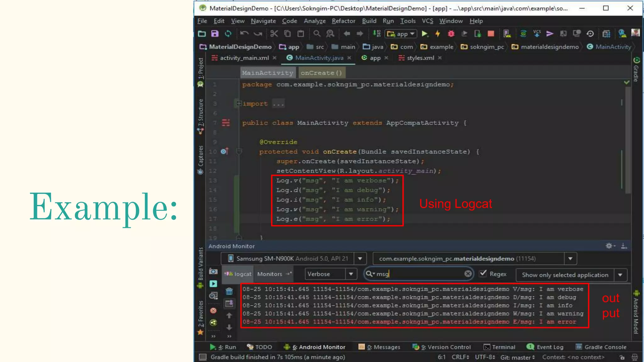Screen dimensions: 644x362
Task: Expand the collapsed import block
Action: 239,103
